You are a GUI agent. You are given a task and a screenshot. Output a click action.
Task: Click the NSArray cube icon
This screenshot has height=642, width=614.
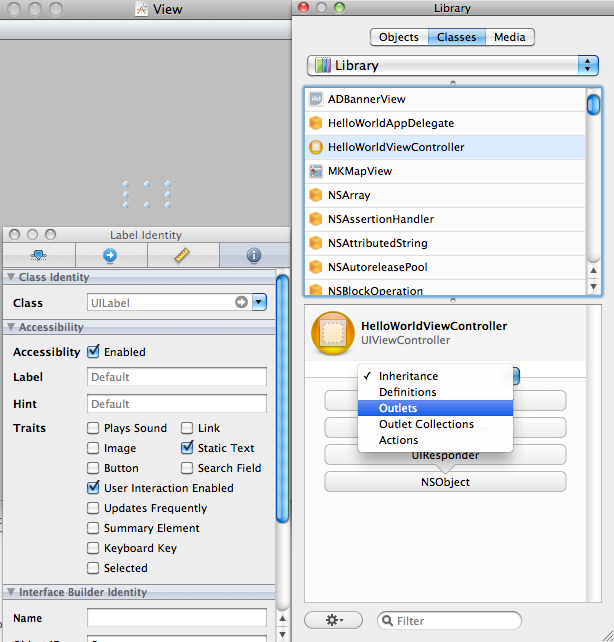[x=316, y=195]
